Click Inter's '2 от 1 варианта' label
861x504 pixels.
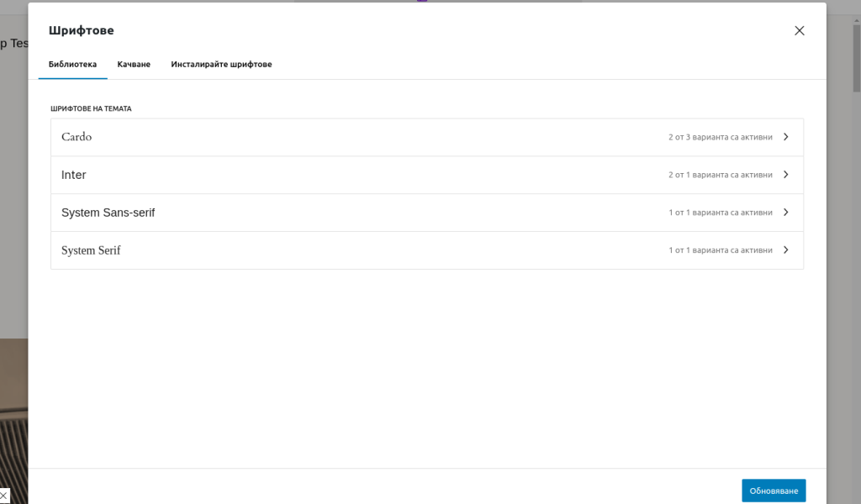point(720,175)
